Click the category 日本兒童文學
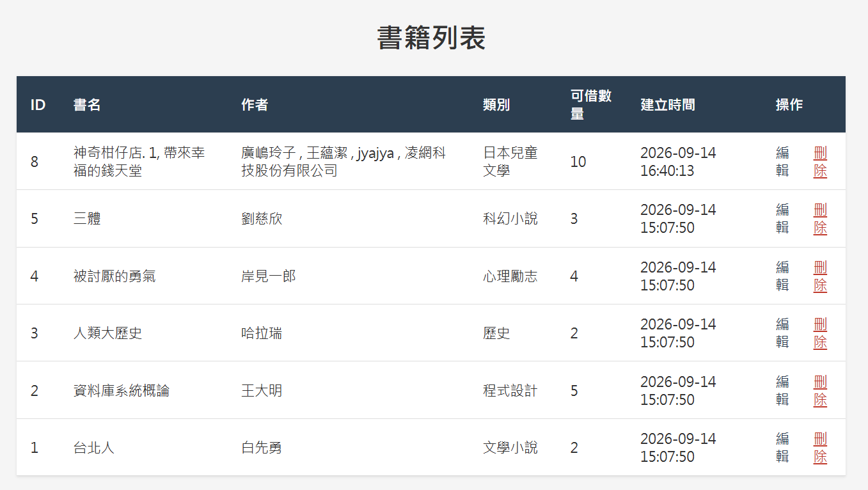 (510, 161)
